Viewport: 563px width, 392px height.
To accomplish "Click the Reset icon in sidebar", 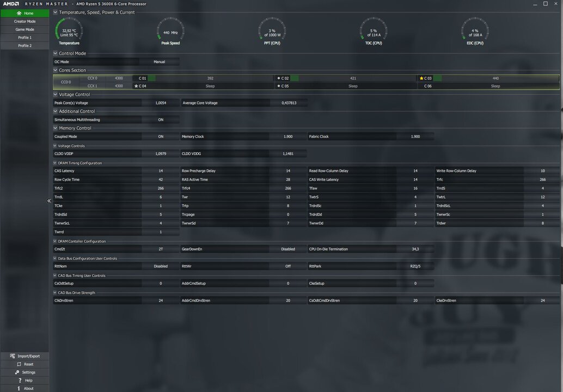I will (19, 364).
